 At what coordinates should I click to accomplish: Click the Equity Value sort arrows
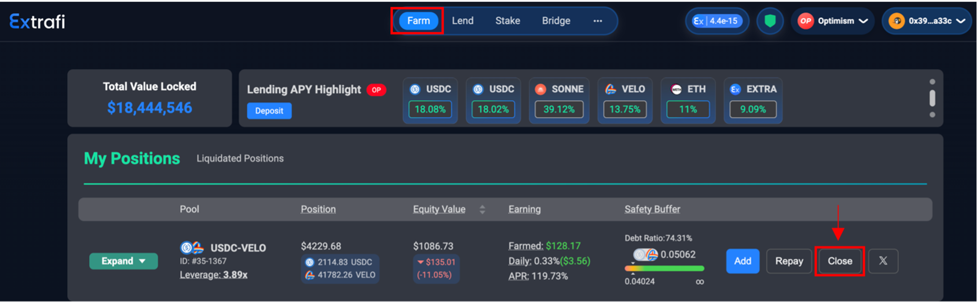coord(482,209)
